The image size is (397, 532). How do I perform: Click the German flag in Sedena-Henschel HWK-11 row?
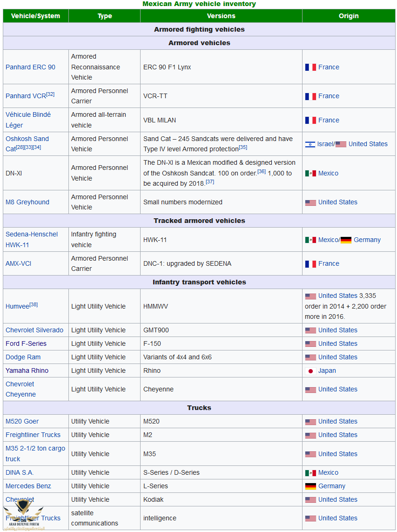tap(346, 240)
